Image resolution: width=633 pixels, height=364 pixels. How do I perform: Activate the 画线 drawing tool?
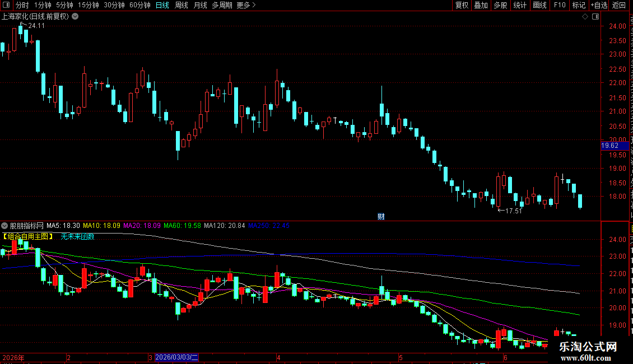click(540, 5)
